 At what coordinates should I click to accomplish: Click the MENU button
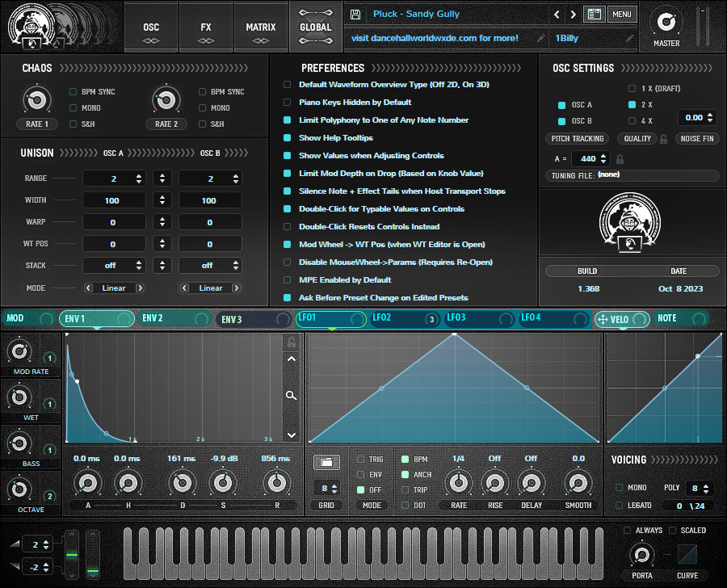pos(621,15)
